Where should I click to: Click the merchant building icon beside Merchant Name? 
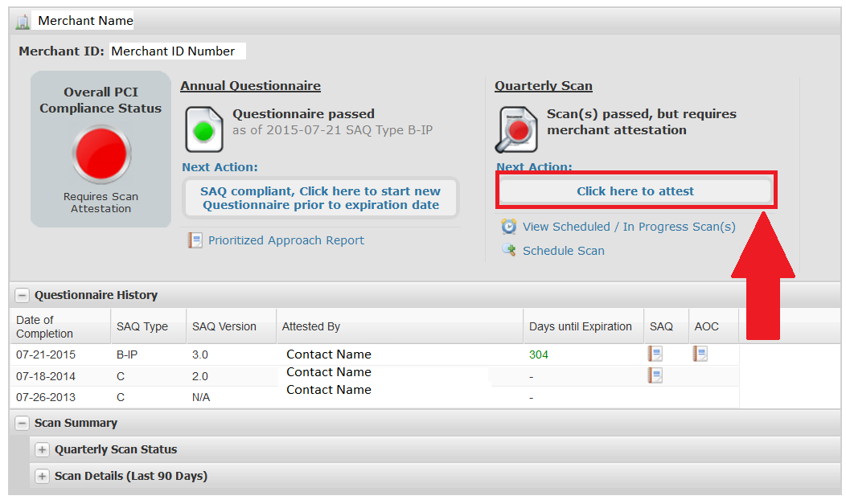(x=23, y=22)
